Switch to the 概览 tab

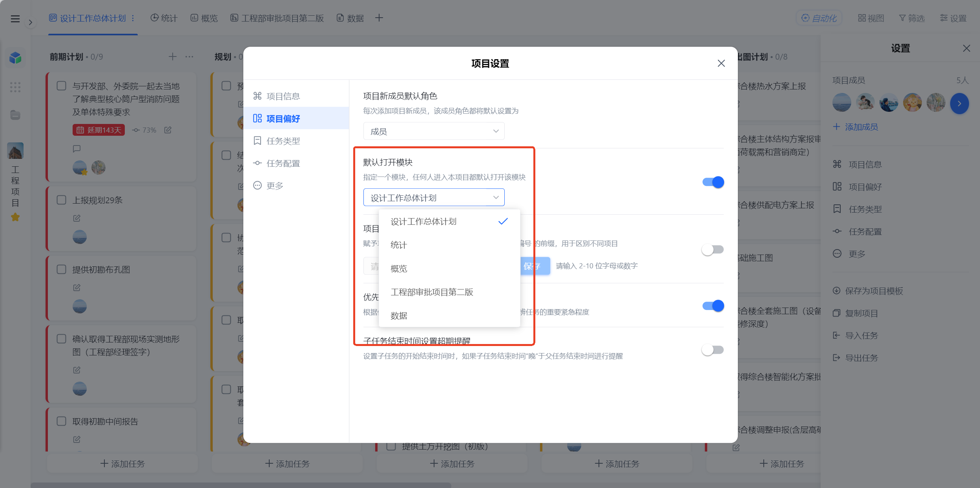coord(204,18)
